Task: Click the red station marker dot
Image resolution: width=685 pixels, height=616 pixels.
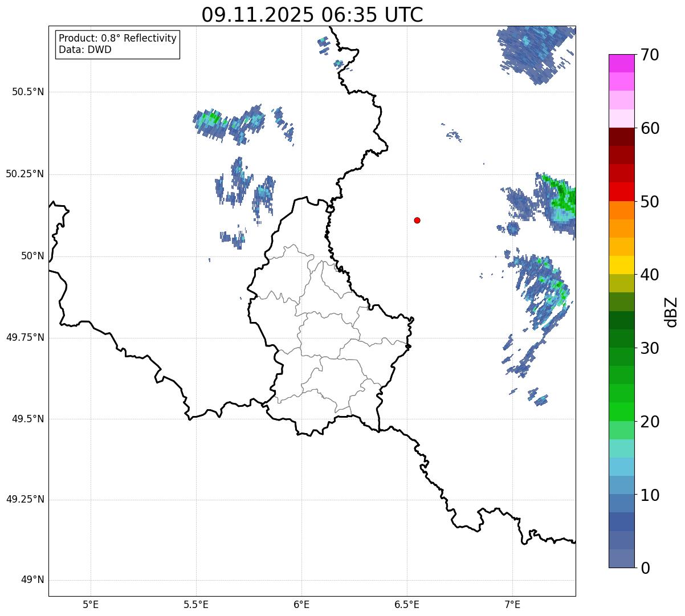Action: [417, 220]
